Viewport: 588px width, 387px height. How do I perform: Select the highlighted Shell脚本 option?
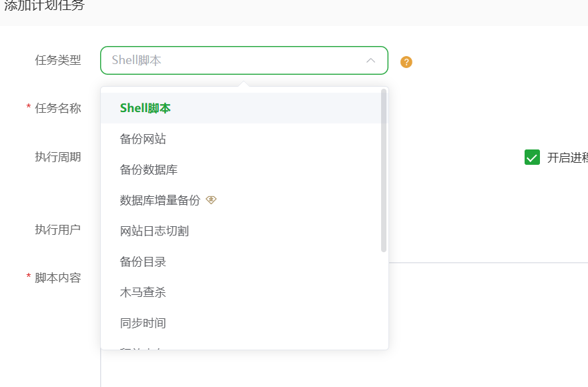[145, 108]
